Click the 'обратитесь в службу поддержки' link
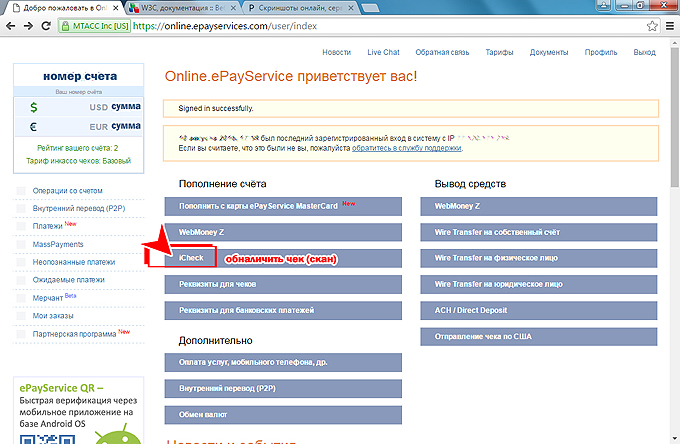Viewport: 680px width, 444px height. (x=406, y=148)
